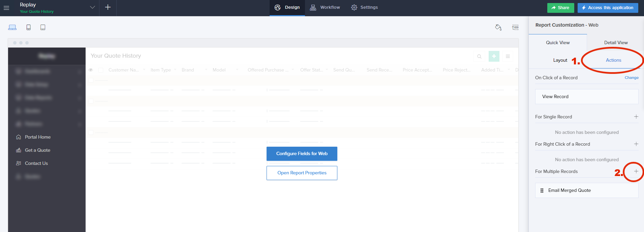Open the theme paint bucket icon
644x232 pixels.
pos(498,27)
